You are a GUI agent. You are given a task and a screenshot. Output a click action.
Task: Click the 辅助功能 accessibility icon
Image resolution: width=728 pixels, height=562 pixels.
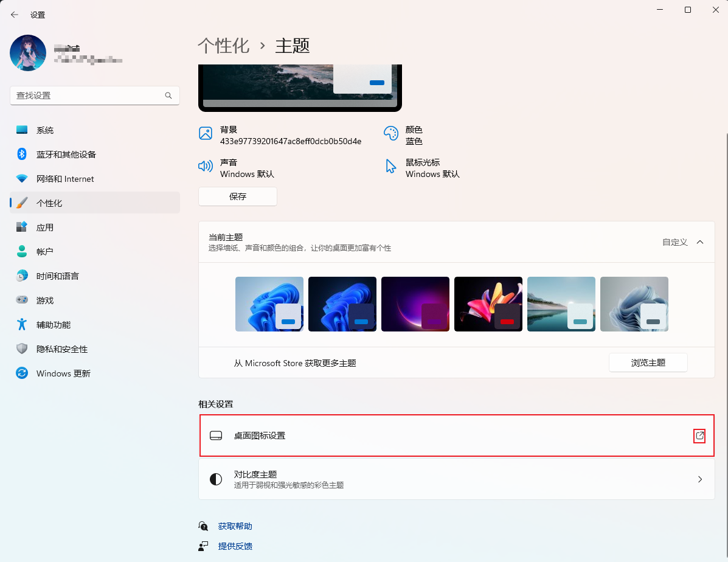tap(22, 324)
